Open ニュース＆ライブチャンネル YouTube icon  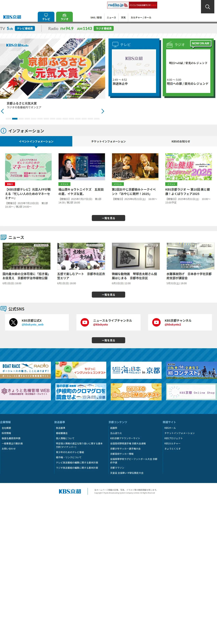click(x=85, y=322)
